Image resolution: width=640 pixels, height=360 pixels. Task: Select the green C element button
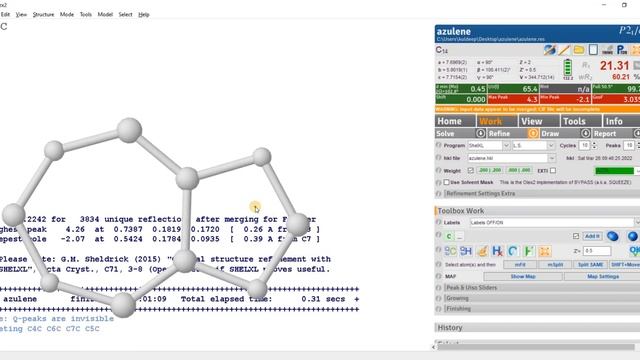(x=449, y=236)
